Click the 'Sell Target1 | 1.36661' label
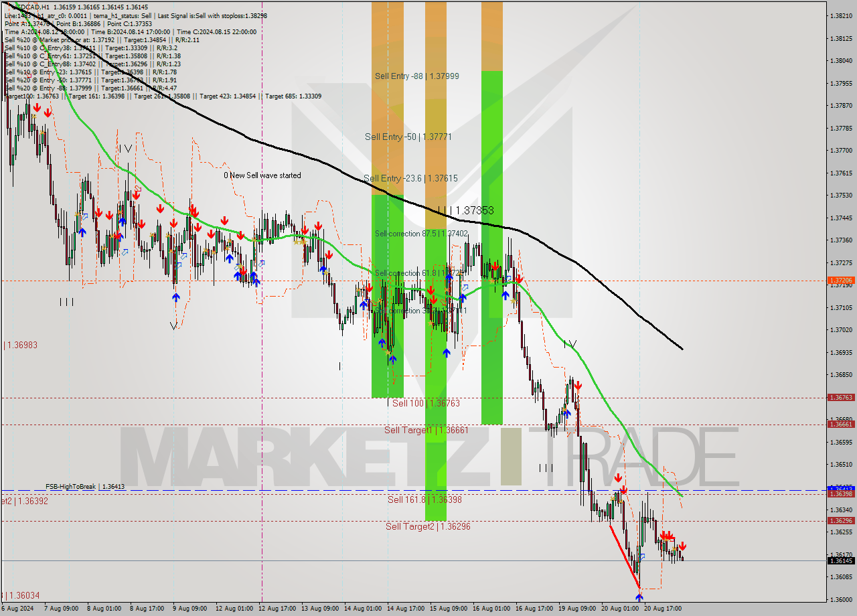This screenshot has width=857, height=616. click(x=426, y=430)
